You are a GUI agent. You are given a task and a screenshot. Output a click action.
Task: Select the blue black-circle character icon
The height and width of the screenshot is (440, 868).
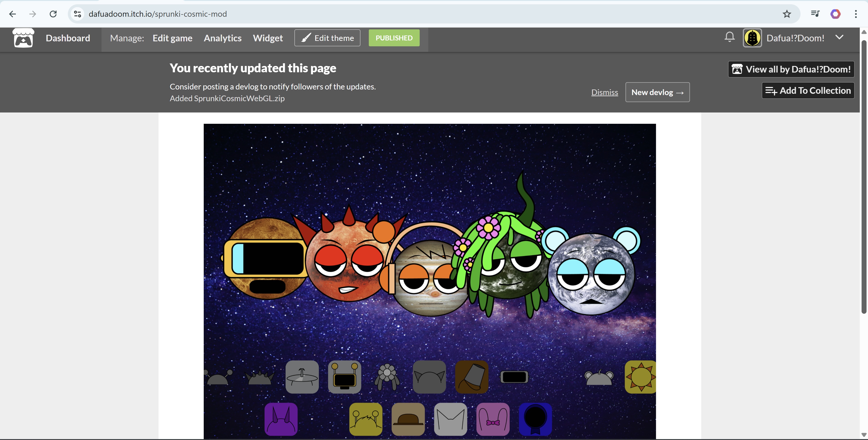536,419
